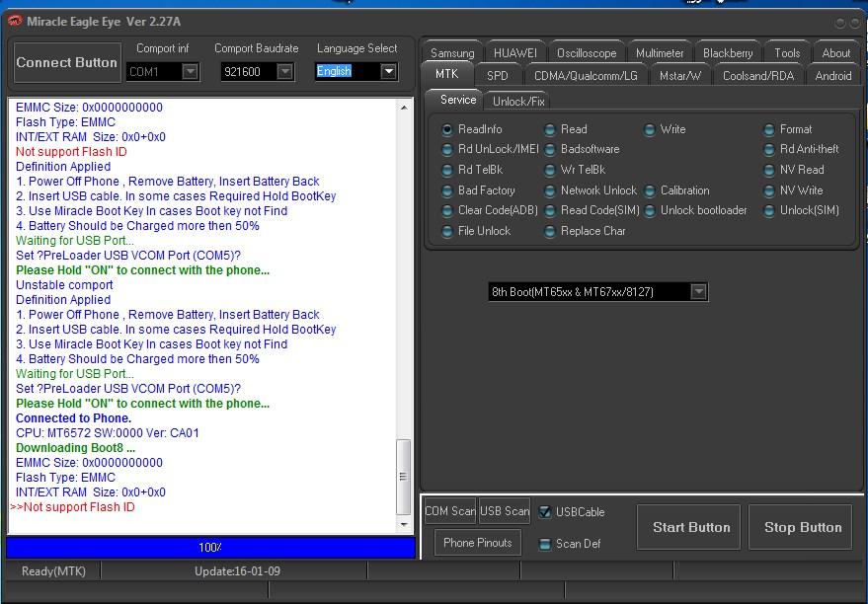Switch to the Mstar/W tab
The height and width of the screenshot is (604, 868).
tap(679, 76)
